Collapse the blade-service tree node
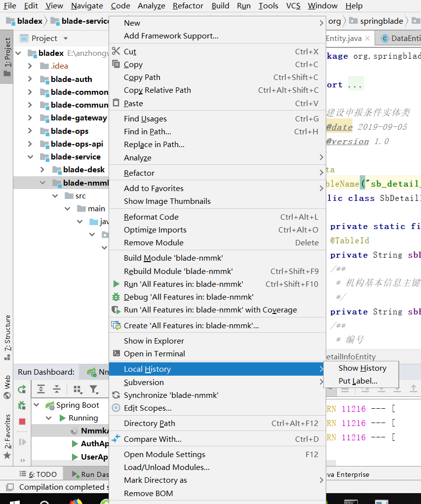Image resolution: width=421 pixels, height=504 pixels. 30,157
